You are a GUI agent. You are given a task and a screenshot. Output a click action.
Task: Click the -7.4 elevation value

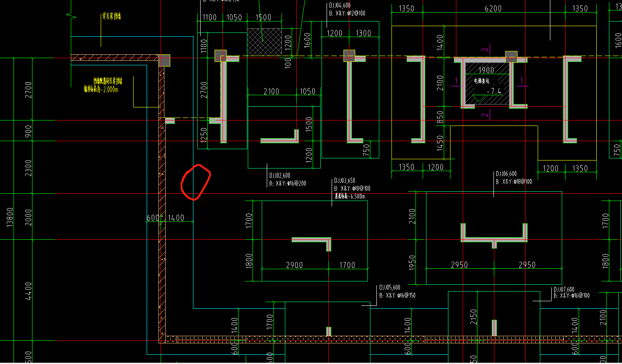coord(494,91)
